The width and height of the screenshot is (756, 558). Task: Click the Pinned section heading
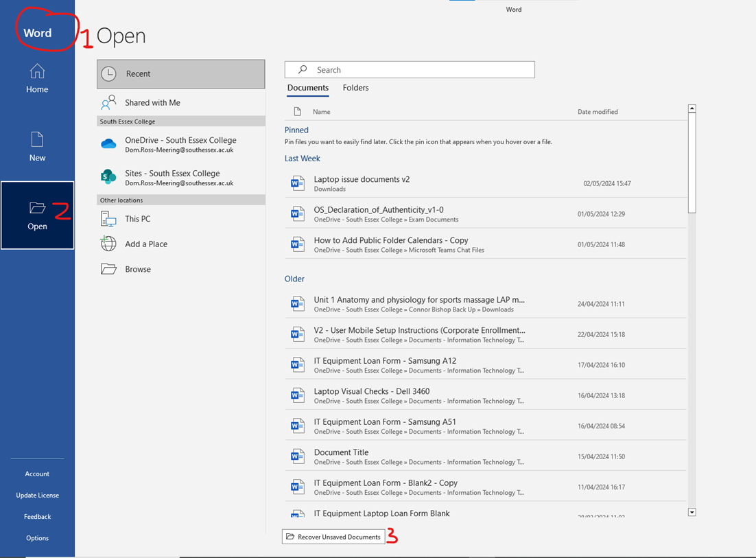(296, 130)
